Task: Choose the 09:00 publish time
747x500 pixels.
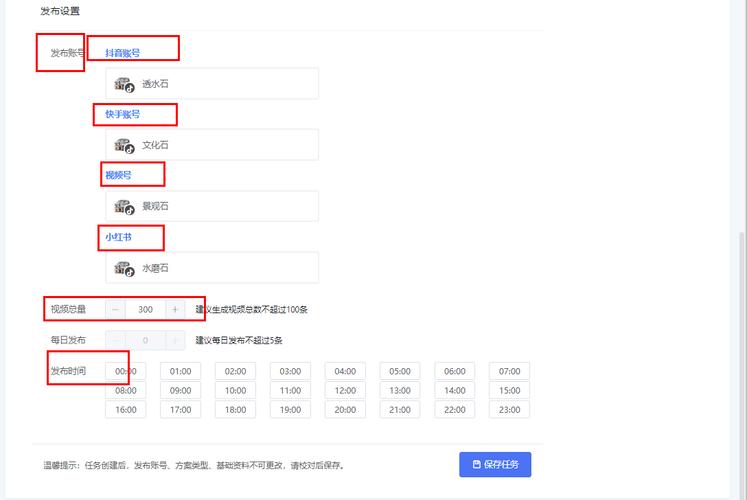Action: (181, 390)
